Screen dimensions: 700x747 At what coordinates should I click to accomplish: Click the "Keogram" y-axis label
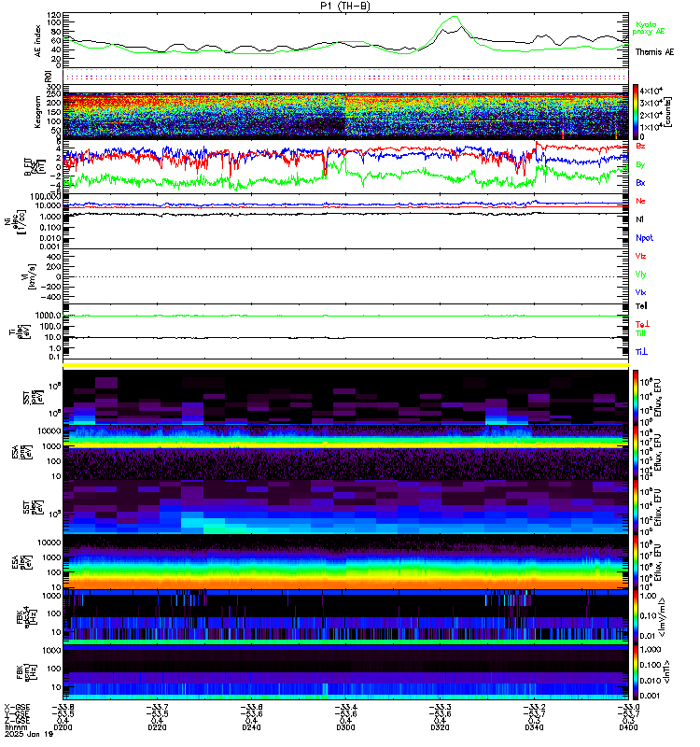tap(37, 112)
